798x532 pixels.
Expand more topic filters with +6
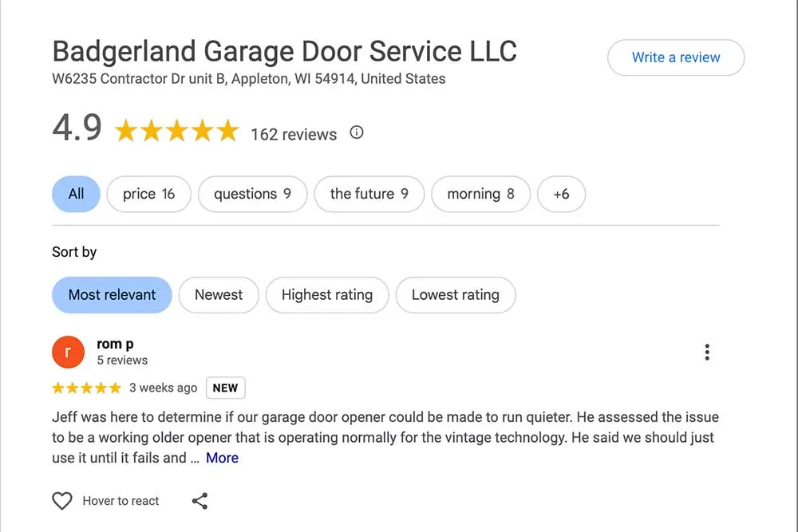click(x=562, y=194)
